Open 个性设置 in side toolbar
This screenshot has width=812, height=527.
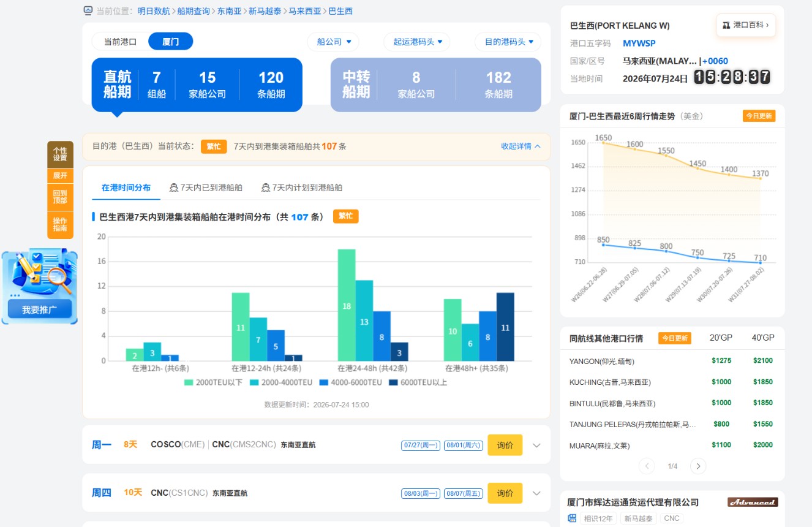point(60,154)
